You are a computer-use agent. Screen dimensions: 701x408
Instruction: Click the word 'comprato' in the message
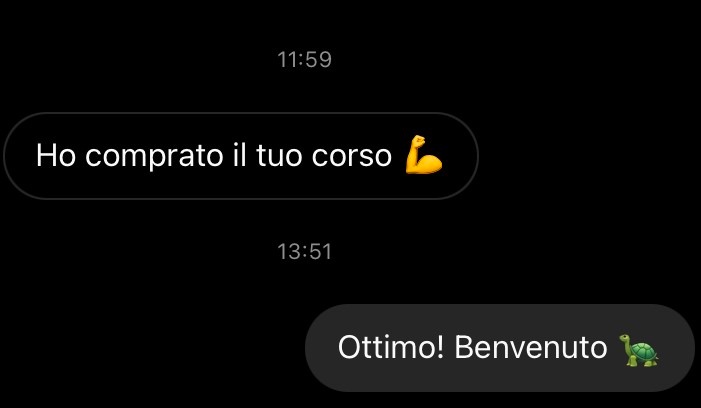[154, 156]
